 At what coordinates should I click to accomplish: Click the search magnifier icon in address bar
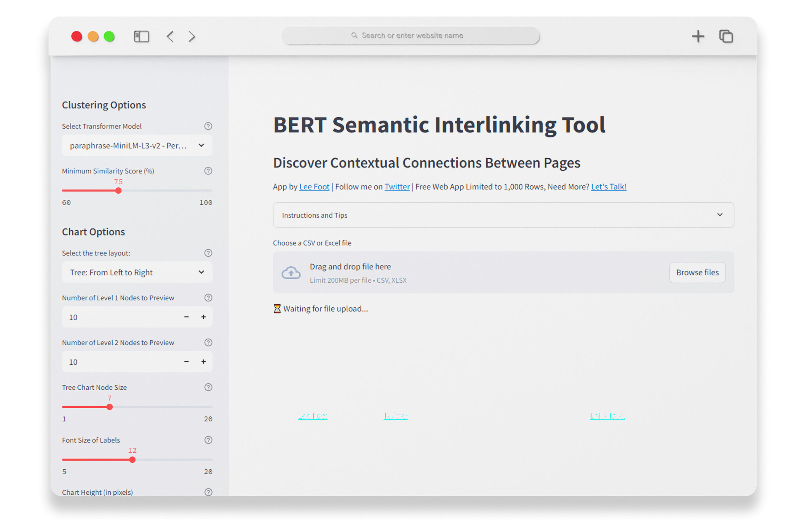354,35
